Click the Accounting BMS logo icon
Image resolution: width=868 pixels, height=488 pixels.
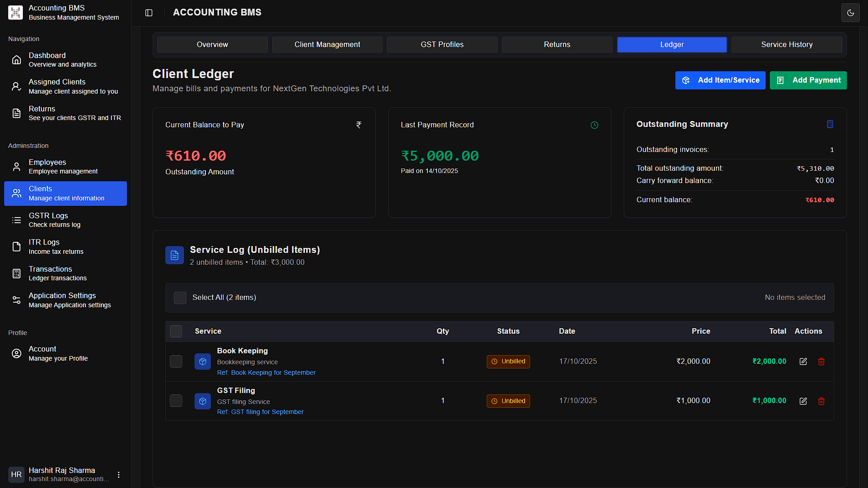[x=16, y=12]
